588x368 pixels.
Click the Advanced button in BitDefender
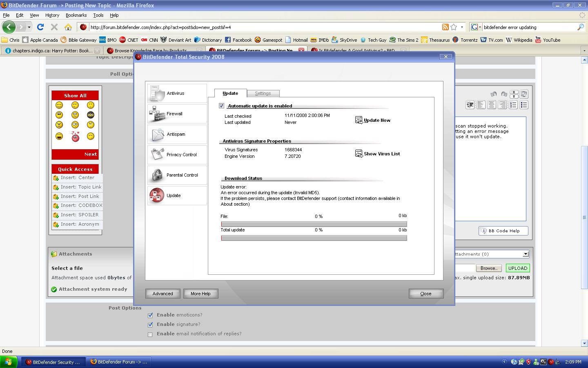click(x=163, y=294)
